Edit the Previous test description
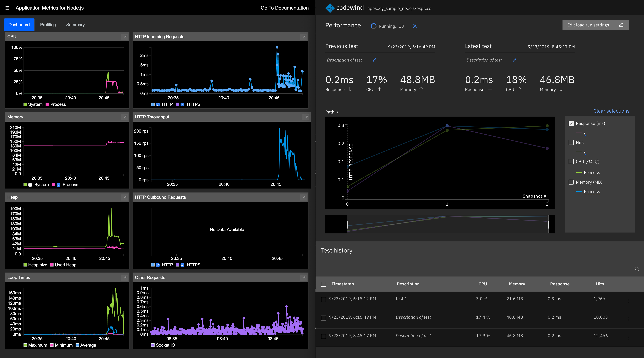This screenshot has width=644, height=358. (x=375, y=60)
